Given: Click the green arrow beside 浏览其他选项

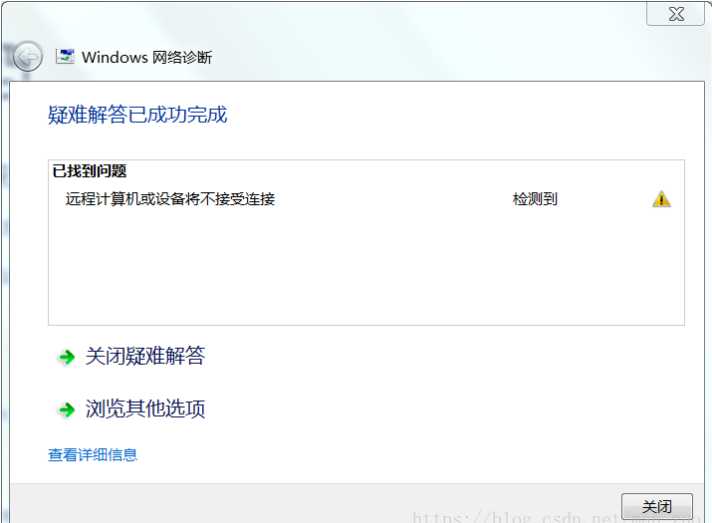Looking at the screenshot, I should pyautogui.click(x=66, y=410).
